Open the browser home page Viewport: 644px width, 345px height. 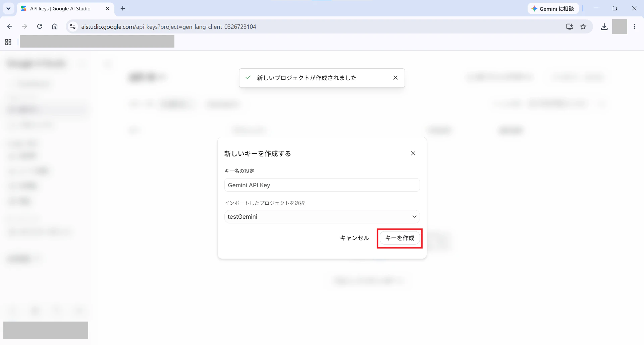55,26
